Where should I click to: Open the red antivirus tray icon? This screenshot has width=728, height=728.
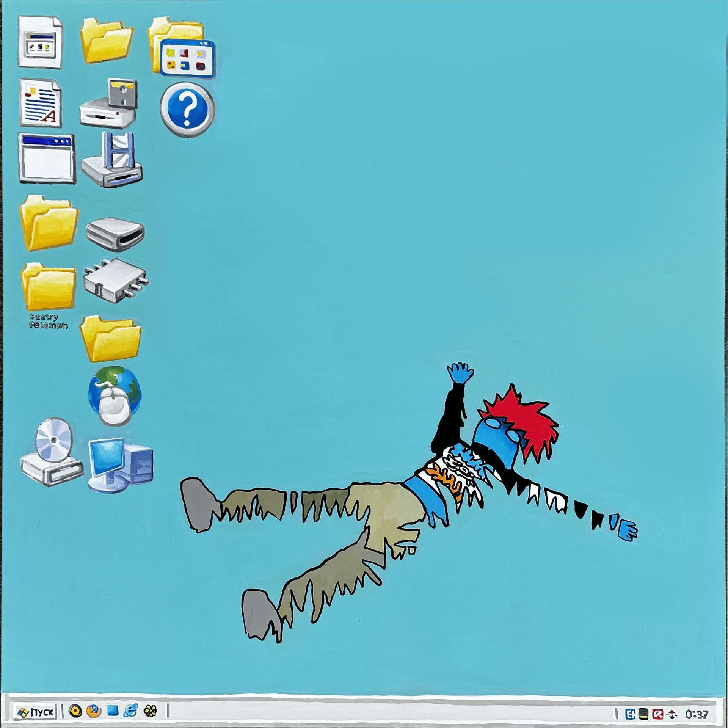[x=657, y=714]
